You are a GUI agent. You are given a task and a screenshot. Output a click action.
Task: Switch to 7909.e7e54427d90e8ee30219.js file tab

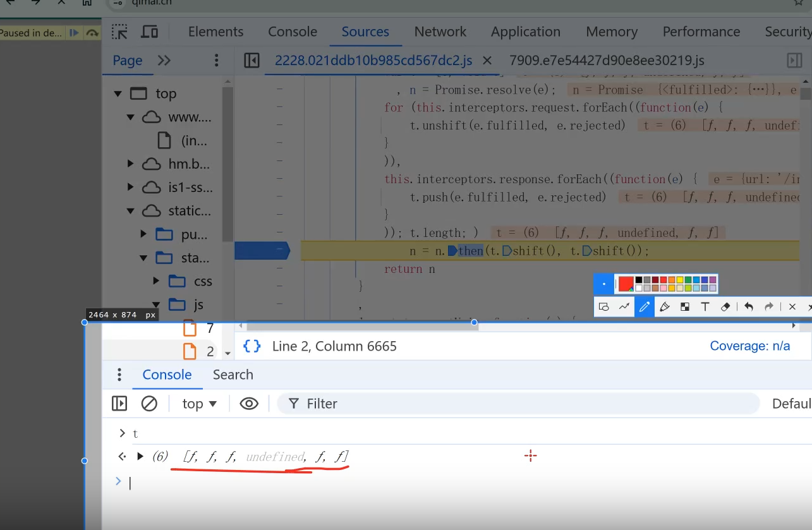pos(607,61)
